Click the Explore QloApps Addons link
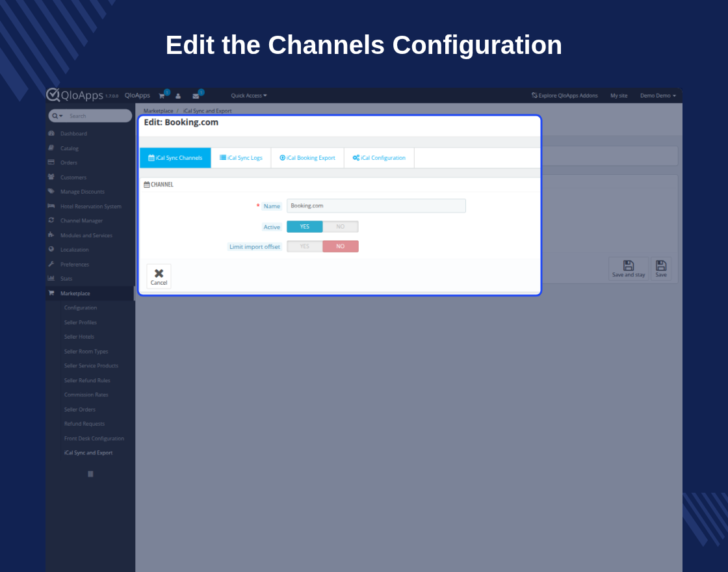The width and height of the screenshot is (728, 572). click(x=565, y=96)
